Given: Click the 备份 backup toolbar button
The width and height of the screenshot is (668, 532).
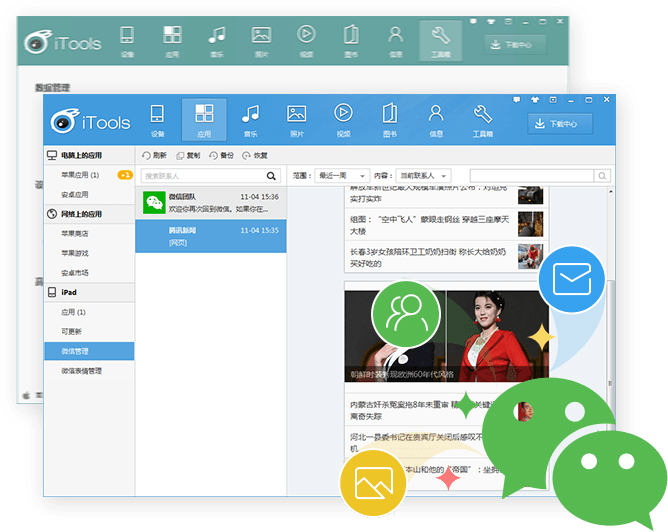Looking at the screenshot, I should coord(222,155).
